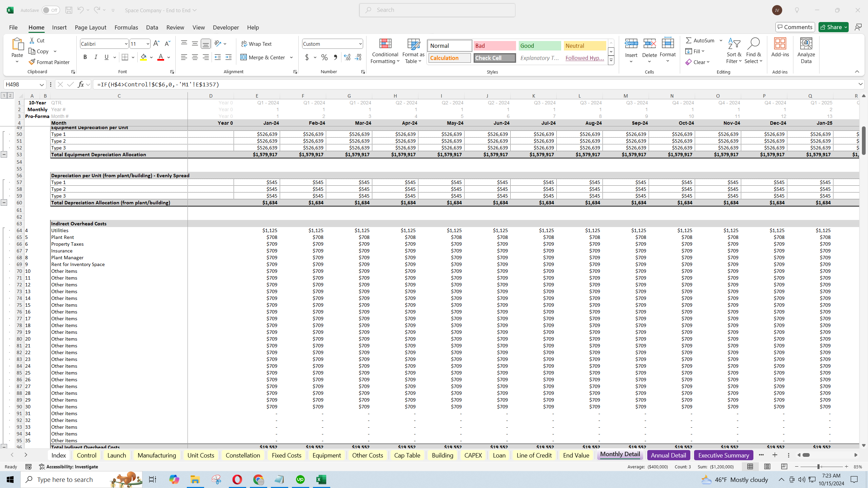The width and height of the screenshot is (868, 488).
Task: Show outline level 2 button
Action: 10,96
